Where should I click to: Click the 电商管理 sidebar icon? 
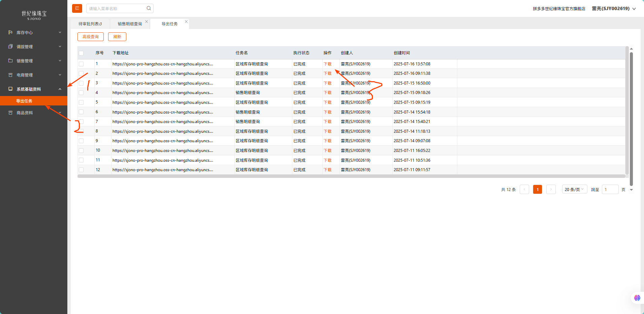click(x=10, y=75)
